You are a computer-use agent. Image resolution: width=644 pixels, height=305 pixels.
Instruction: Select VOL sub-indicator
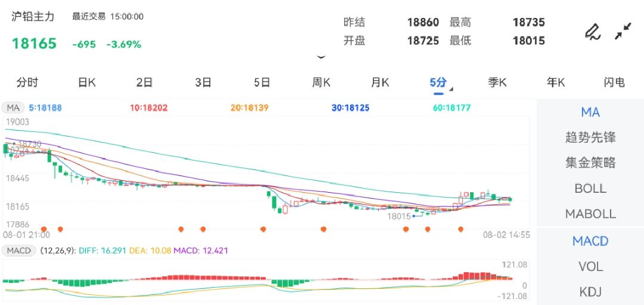pos(590,267)
